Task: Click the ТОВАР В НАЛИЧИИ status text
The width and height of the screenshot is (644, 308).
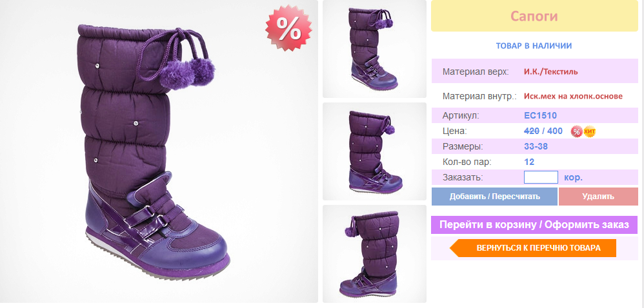Action: (x=534, y=46)
